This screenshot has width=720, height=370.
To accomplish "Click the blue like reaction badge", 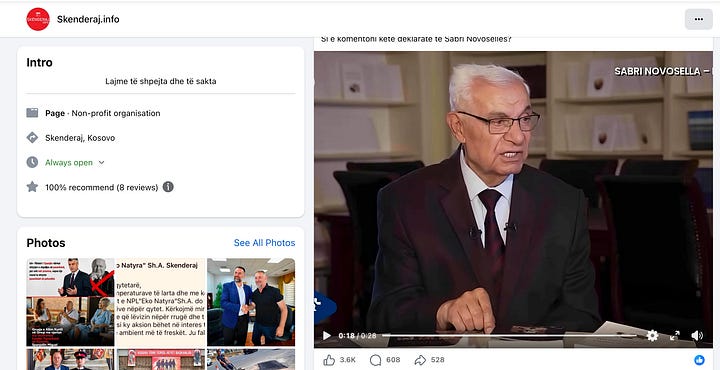I will 699,360.
